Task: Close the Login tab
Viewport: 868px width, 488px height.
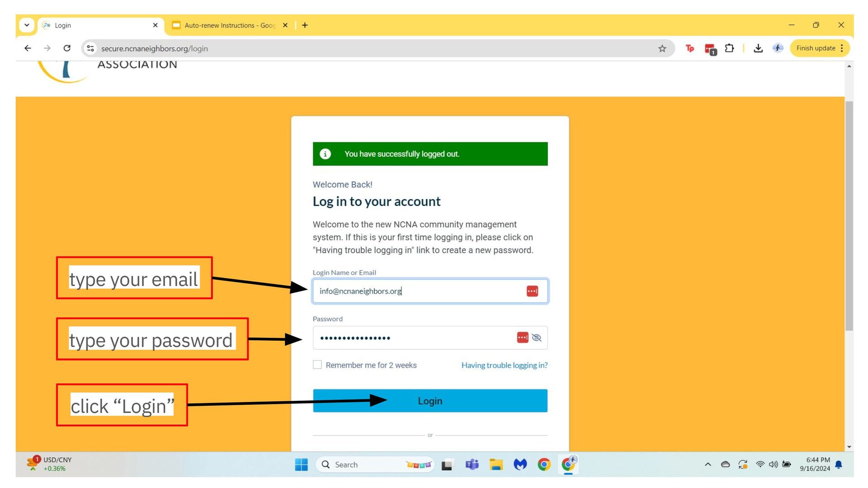Action: point(155,25)
